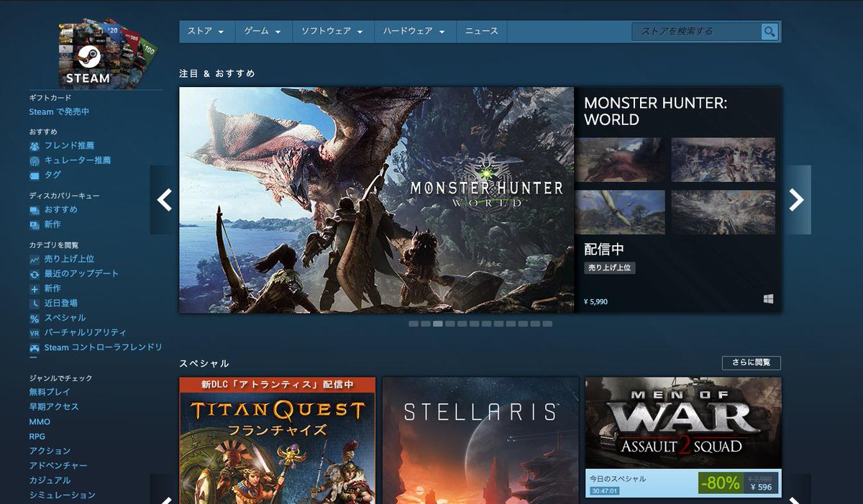Go to next featured game arrow
This screenshot has height=504, width=863.
(796, 200)
